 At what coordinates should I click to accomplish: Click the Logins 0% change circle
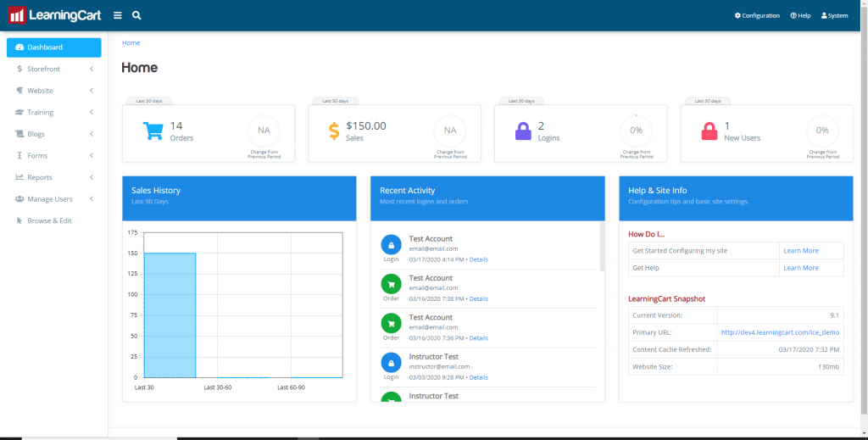point(636,131)
